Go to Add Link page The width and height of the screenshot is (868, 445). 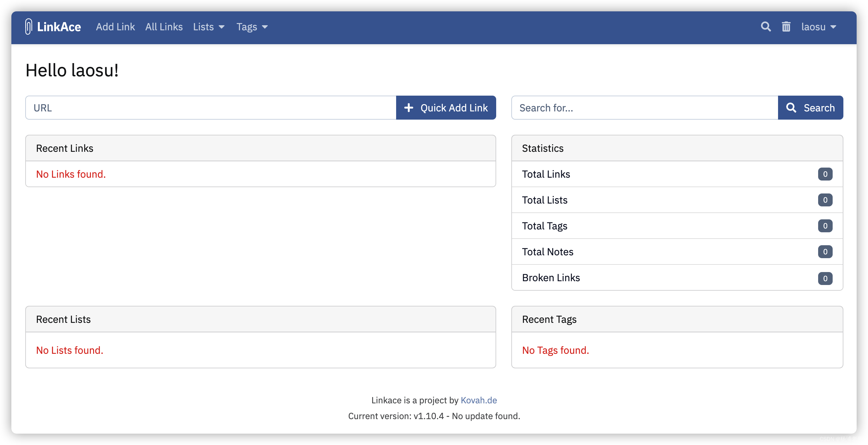(115, 27)
